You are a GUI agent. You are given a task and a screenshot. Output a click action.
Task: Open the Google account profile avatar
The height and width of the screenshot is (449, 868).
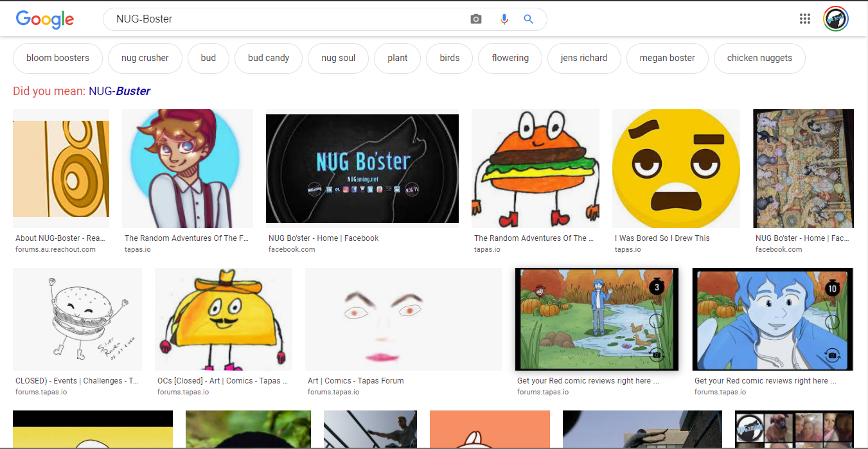tap(835, 19)
